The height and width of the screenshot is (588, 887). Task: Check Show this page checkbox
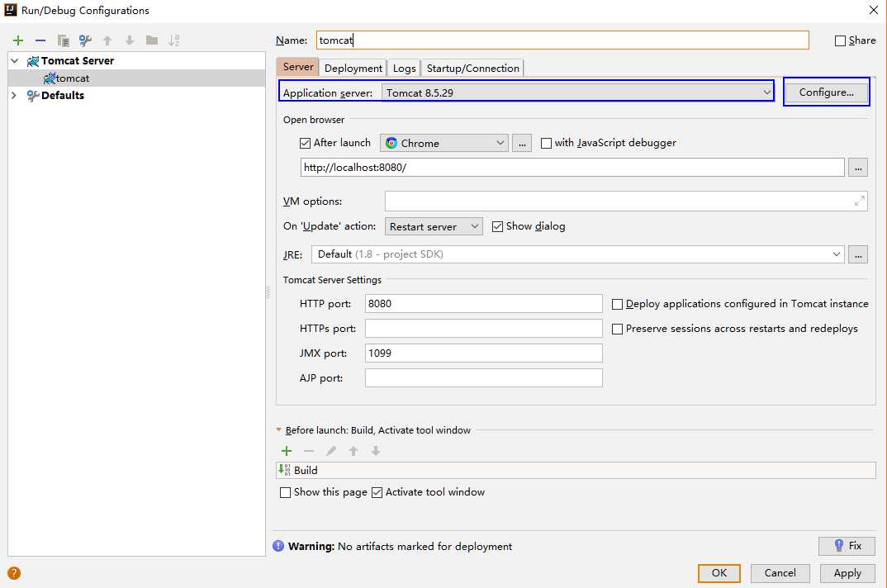(285, 493)
